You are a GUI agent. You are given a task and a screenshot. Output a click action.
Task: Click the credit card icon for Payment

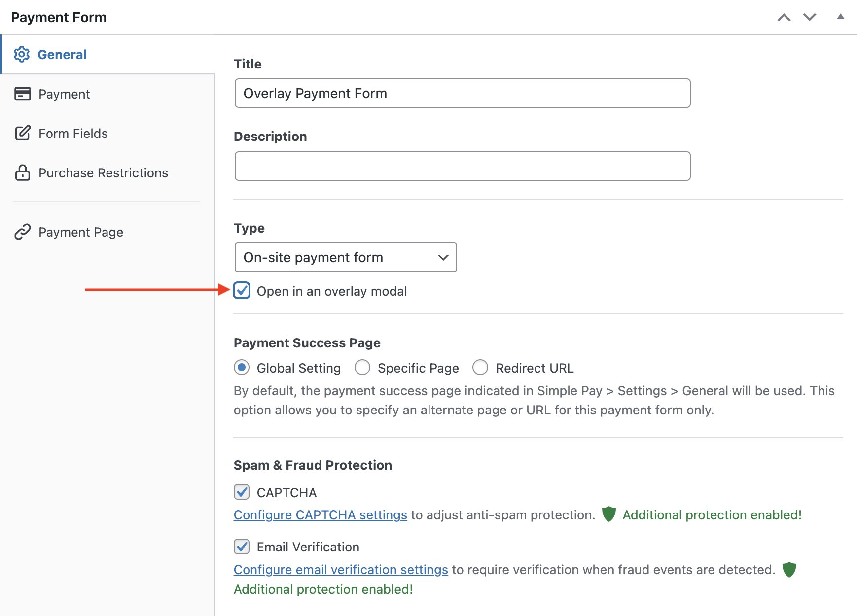tap(22, 94)
